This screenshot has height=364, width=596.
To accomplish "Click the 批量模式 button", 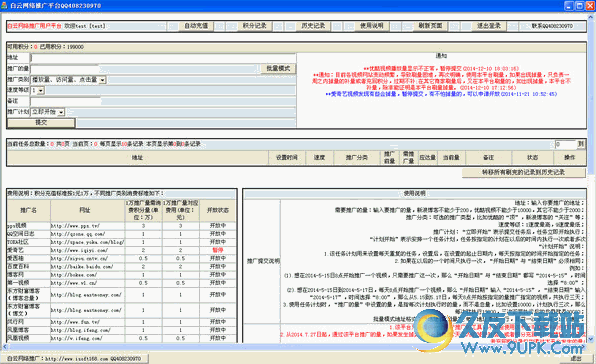I will tap(278, 68).
